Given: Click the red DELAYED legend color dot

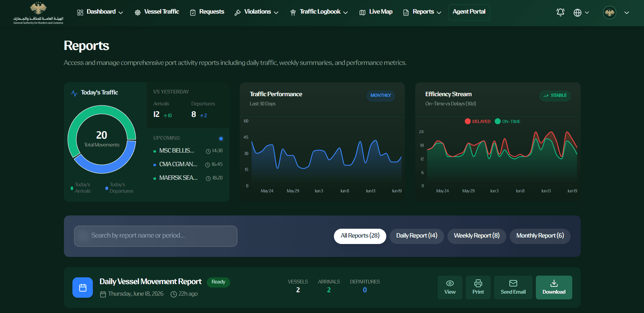Looking at the screenshot, I should pos(468,121).
